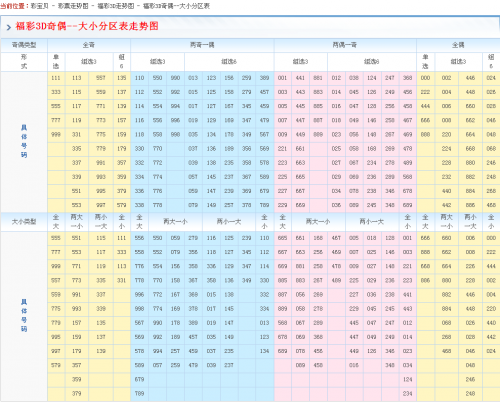Viewport: 500px width, 402px height.
Task: Click 组选6 sub-header under 两偶一奇
Action: (x=372, y=61)
